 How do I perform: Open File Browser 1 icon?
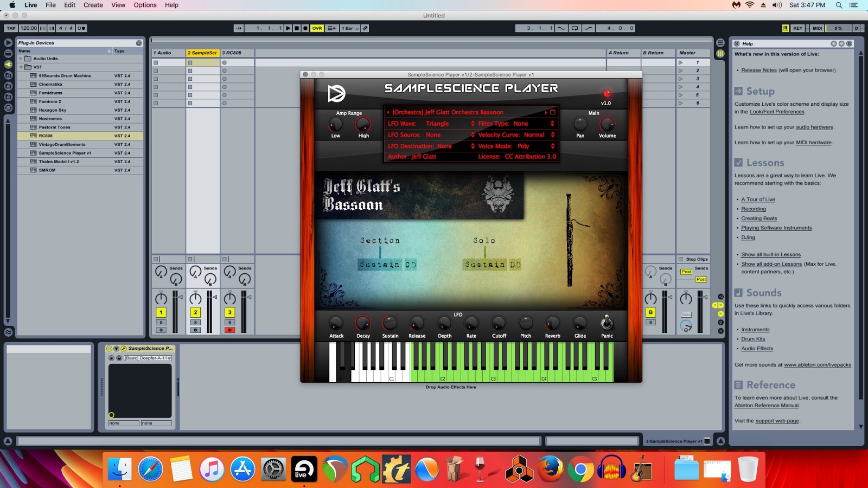coord(8,75)
